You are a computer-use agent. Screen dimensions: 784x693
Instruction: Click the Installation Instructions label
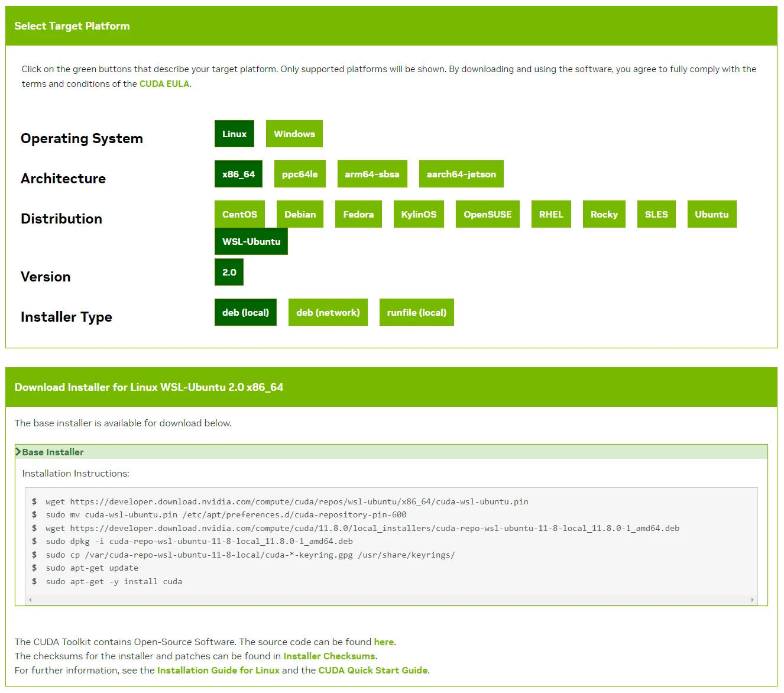76,473
